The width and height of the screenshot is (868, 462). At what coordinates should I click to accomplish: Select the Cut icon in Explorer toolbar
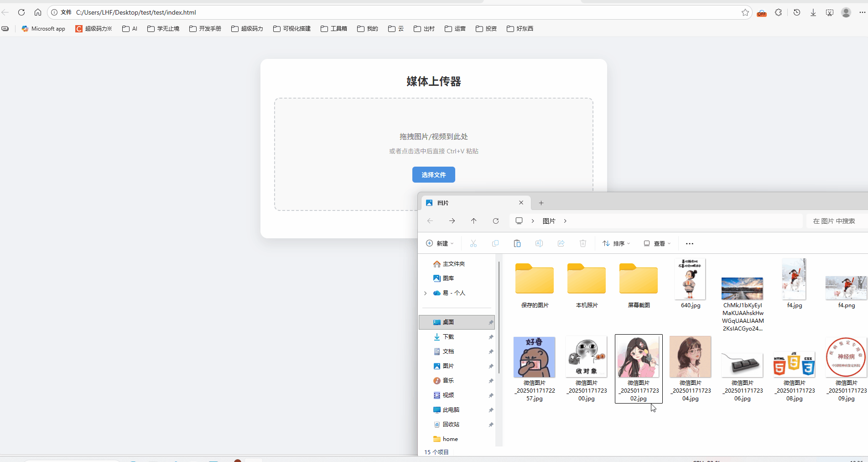point(473,243)
